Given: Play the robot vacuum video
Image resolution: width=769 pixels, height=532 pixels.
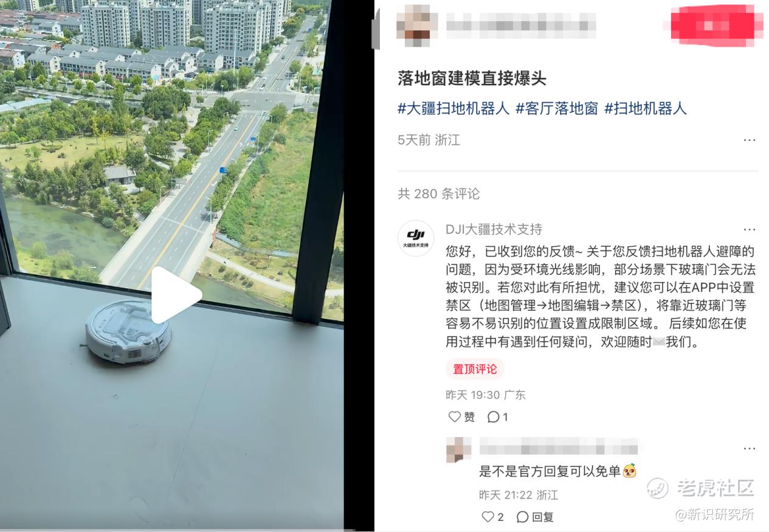Looking at the screenshot, I should point(176,295).
